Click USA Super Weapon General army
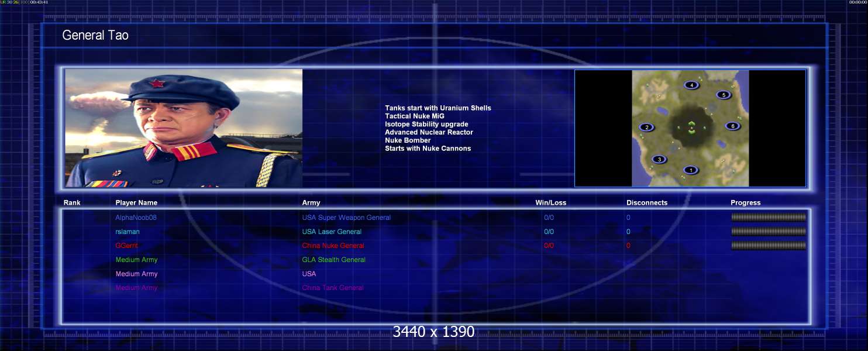Screen dimensions: 868x351 [x=346, y=218]
